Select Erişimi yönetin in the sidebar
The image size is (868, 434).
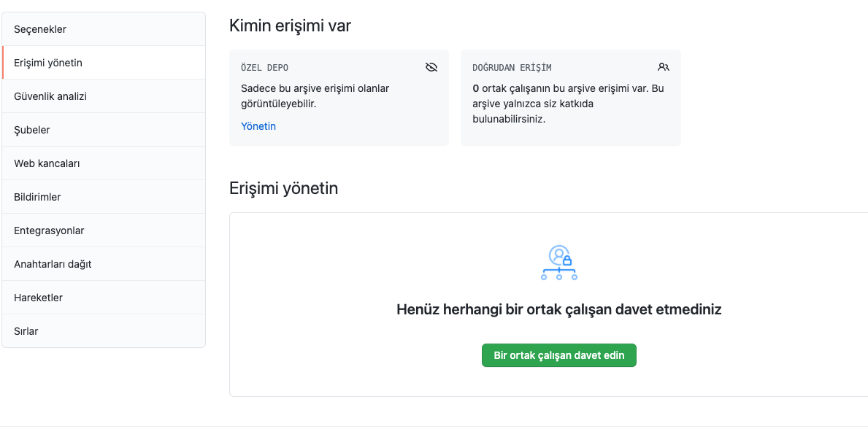click(48, 63)
